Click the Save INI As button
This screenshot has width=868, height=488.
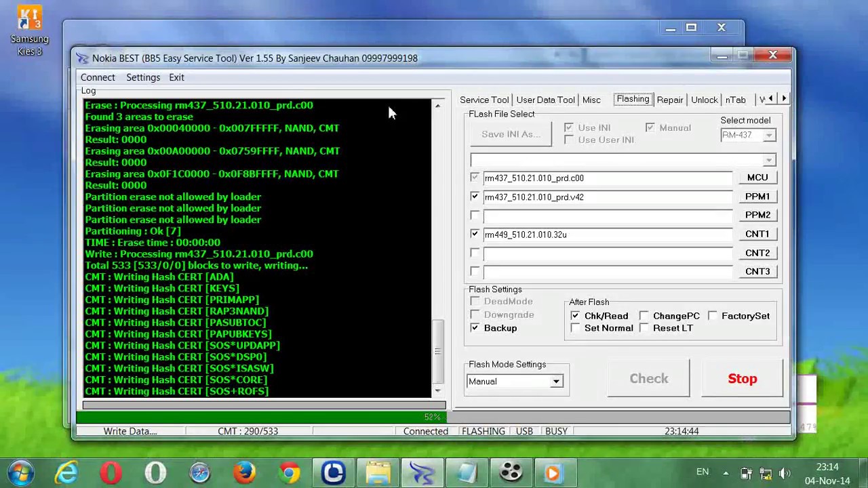coord(511,134)
